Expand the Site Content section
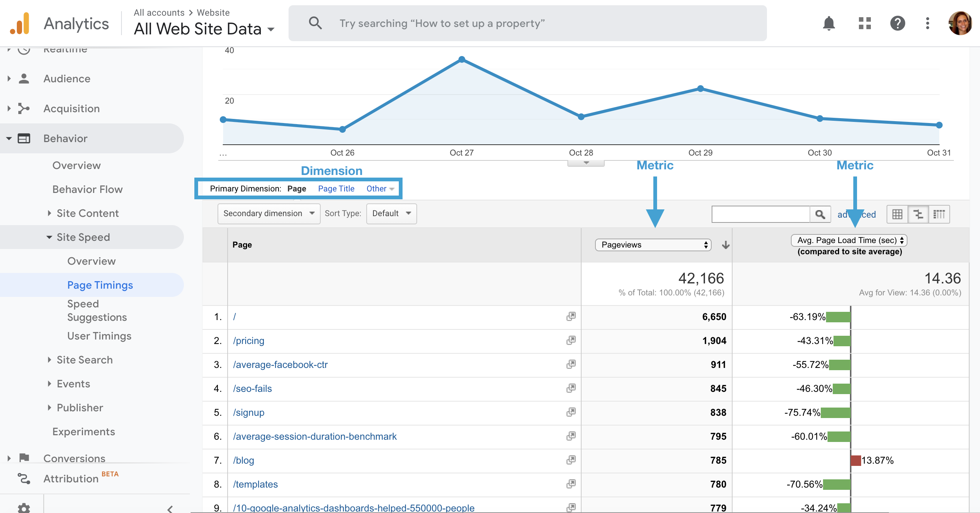980x513 pixels. 87,213
